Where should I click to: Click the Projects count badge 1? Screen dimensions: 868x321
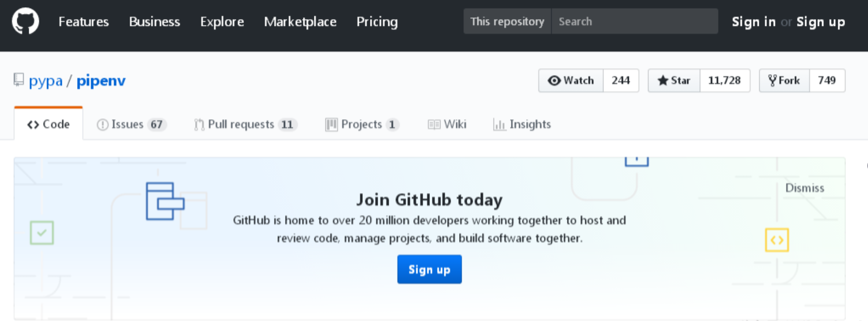point(392,125)
